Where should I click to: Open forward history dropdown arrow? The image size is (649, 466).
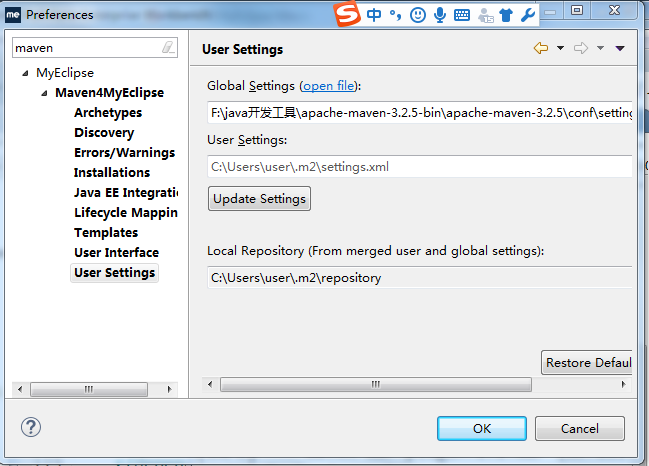(x=600, y=48)
